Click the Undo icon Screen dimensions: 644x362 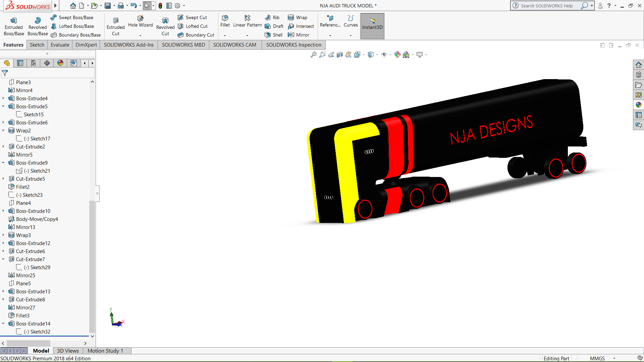(133, 6)
